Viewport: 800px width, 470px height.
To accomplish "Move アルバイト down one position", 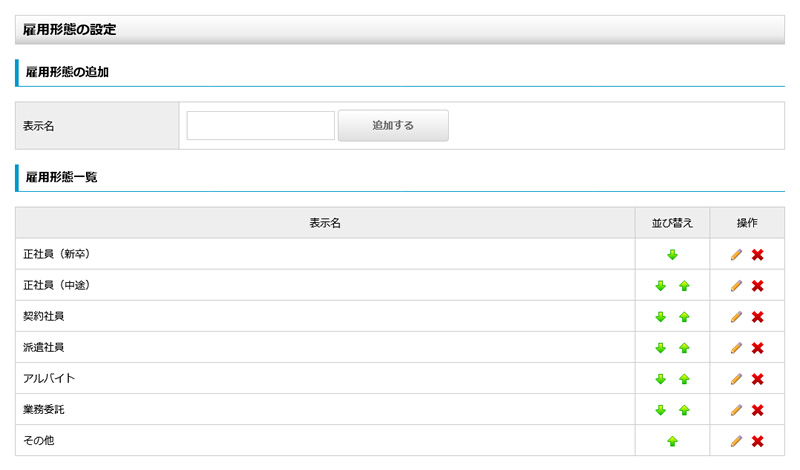I will 660,379.
